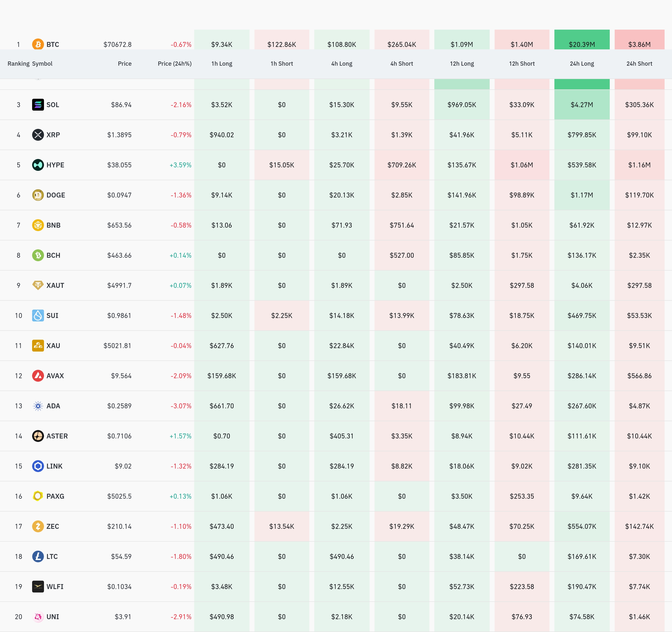Sort by 1h Short column header
The width and height of the screenshot is (672, 632).
click(x=282, y=63)
